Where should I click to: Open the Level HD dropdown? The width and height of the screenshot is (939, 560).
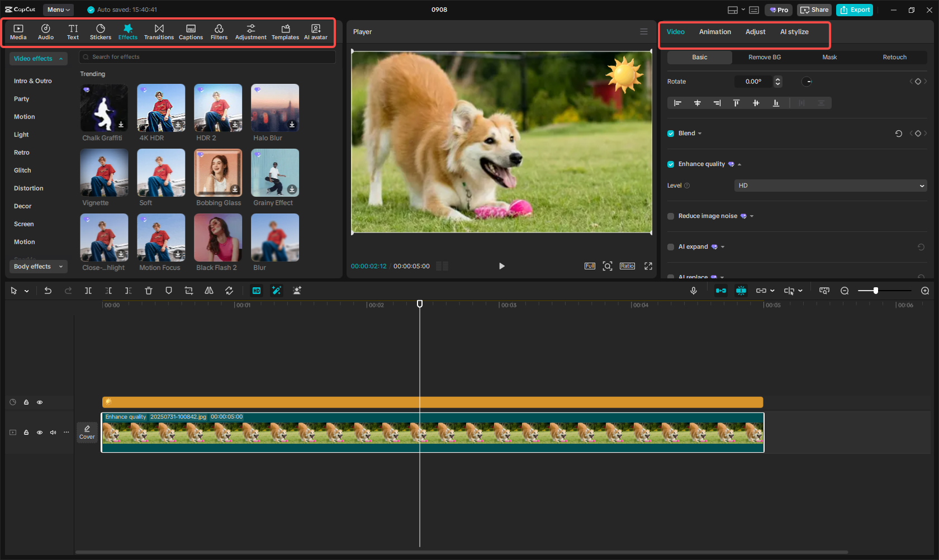tap(830, 186)
